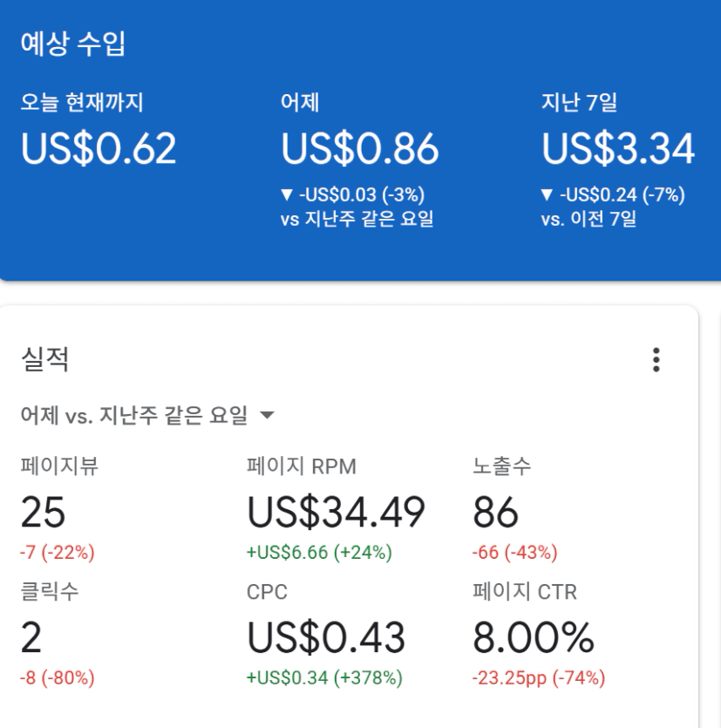Click the 페이지 RPM value US$34.49

pyautogui.click(x=336, y=513)
